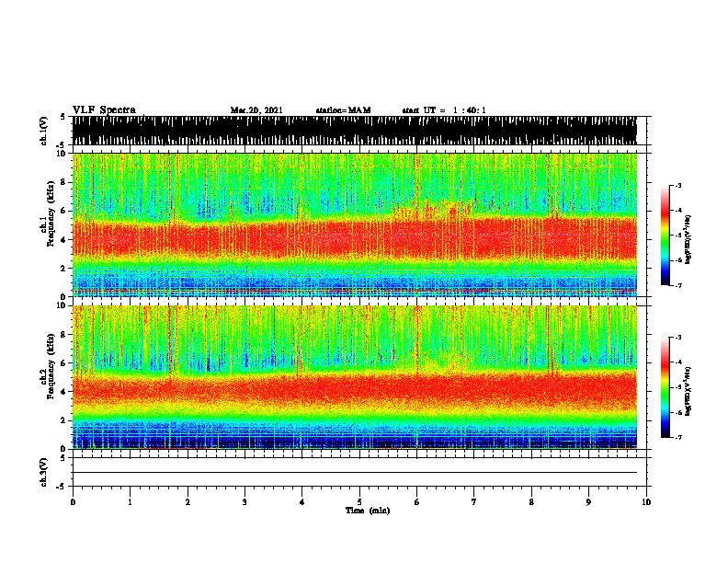The image size is (728, 563).
Task: Click time axis tick label "9"
Action: 588,502
